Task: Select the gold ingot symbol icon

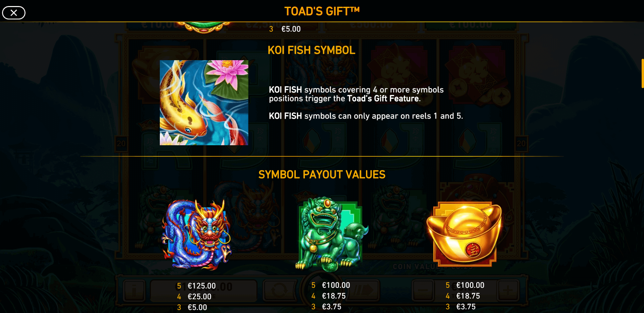Action: [465, 234]
